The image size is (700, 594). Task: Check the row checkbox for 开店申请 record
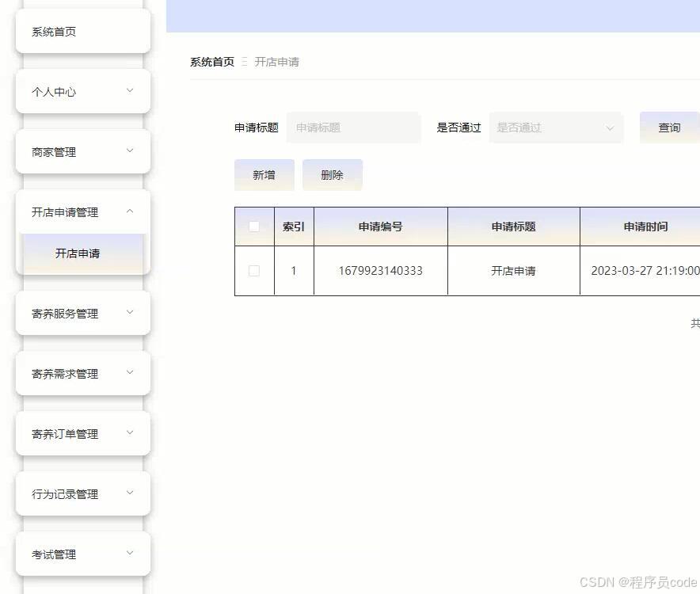(254, 270)
